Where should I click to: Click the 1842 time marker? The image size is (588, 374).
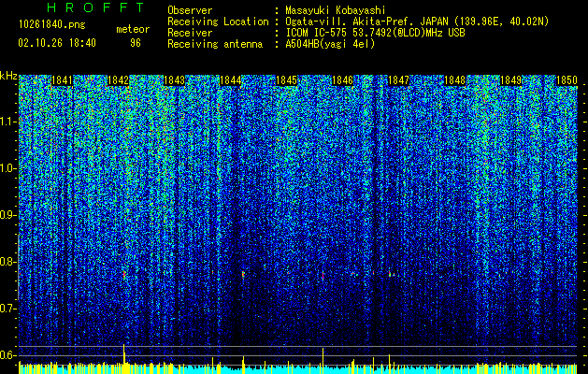tap(118, 80)
